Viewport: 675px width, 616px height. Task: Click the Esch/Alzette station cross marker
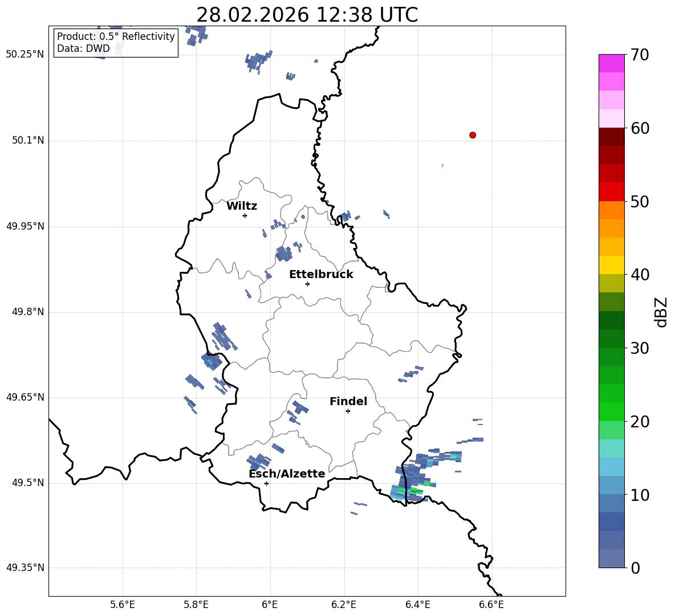266,483
